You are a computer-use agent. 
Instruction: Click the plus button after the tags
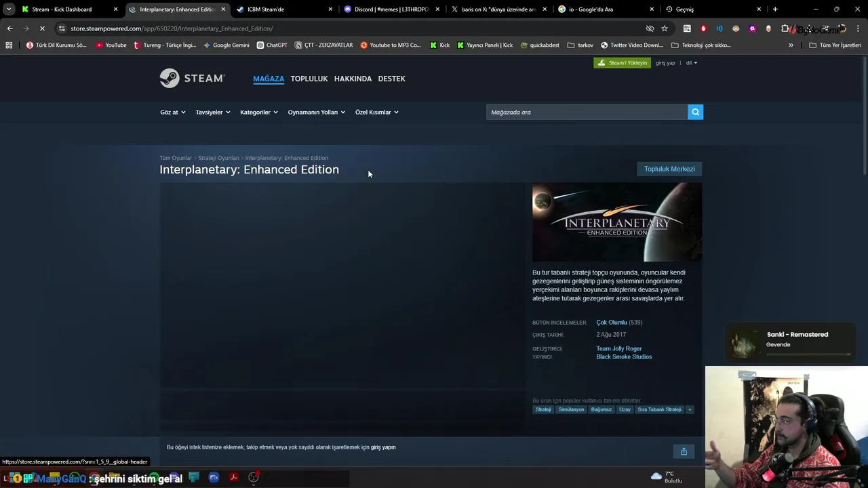(690, 409)
